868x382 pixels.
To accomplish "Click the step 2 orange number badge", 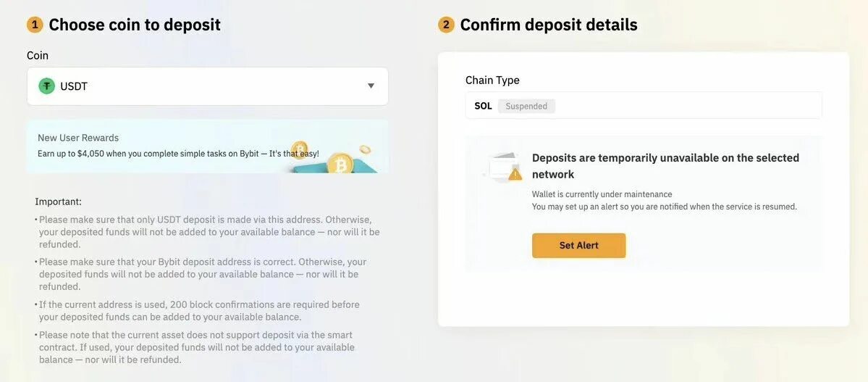I will pyautogui.click(x=446, y=25).
